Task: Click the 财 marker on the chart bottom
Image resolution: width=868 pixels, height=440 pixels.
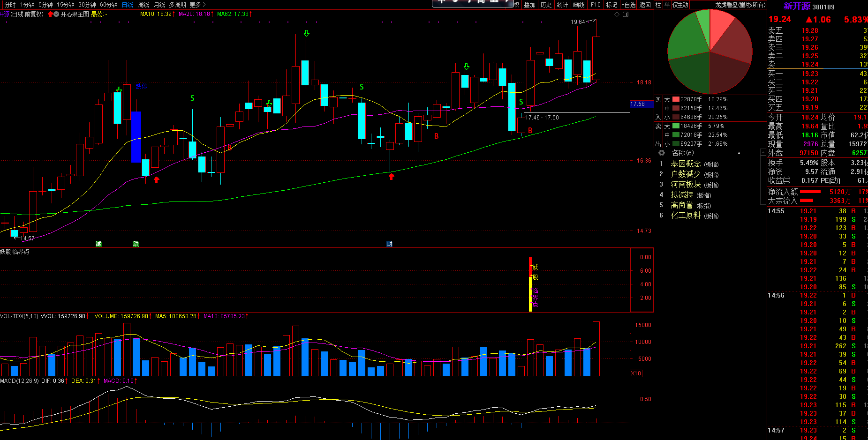Action: [389, 244]
